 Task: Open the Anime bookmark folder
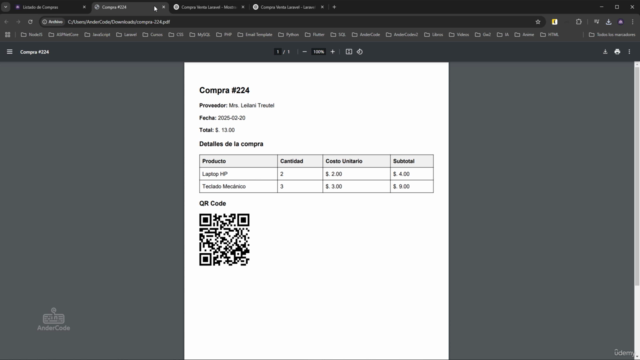click(x=524, y=35)
